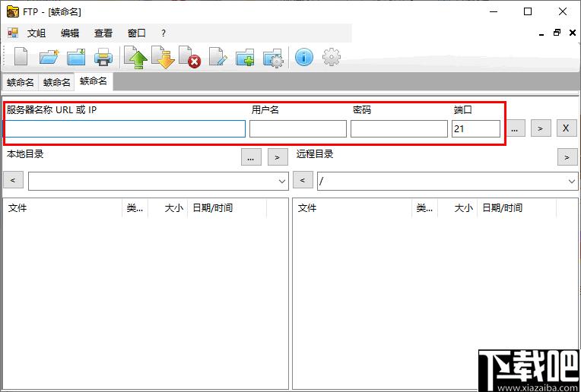Open the 编辑 menu

pos(70,33)
